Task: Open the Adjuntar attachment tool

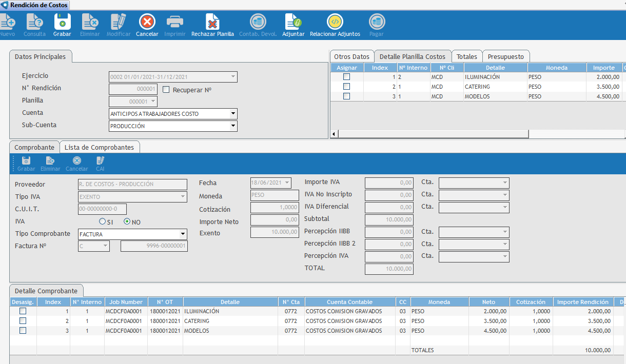Action: coord(293,23)
